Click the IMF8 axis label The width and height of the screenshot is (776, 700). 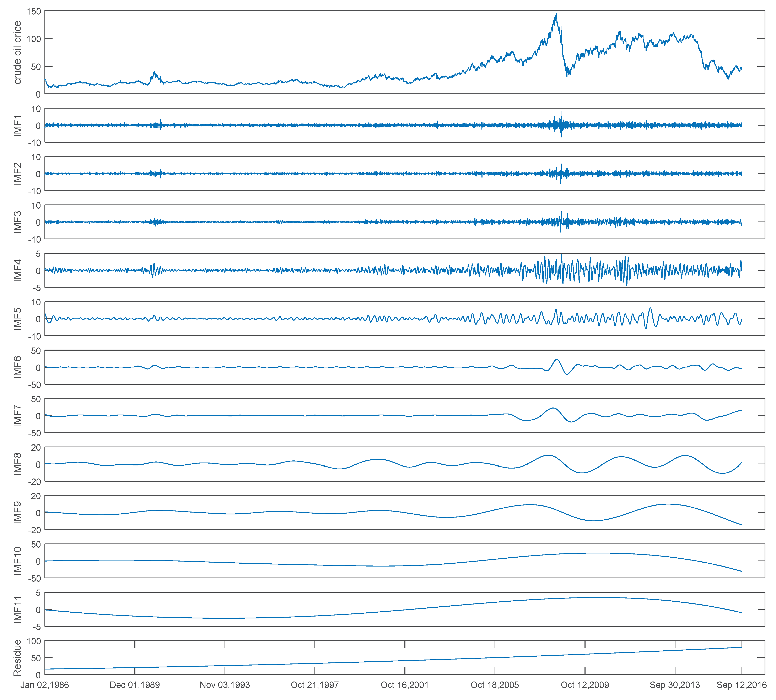click(x=17, y=464)
